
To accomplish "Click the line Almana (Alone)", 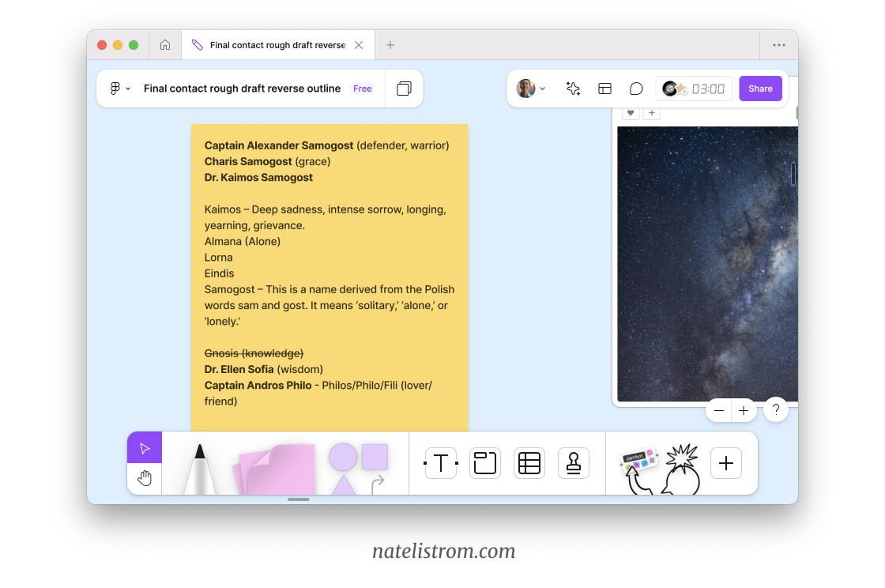I will pos(242,242).
